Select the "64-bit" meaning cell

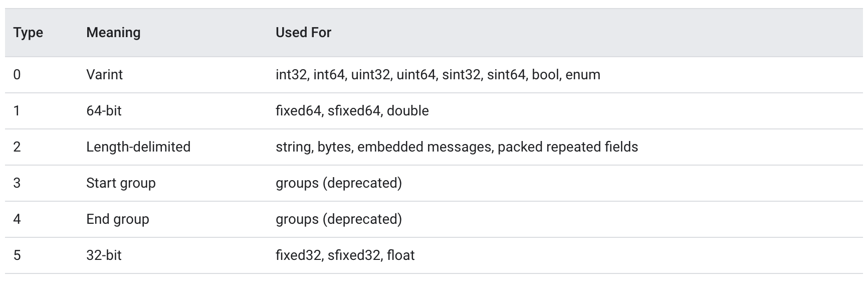click(x=104, y=111)
